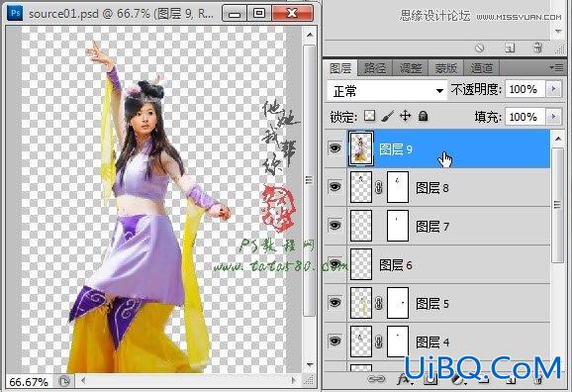Click upper panel scroll down arrow
The width and height of the screenshot is (572, 392).
(x=558, y=32)
